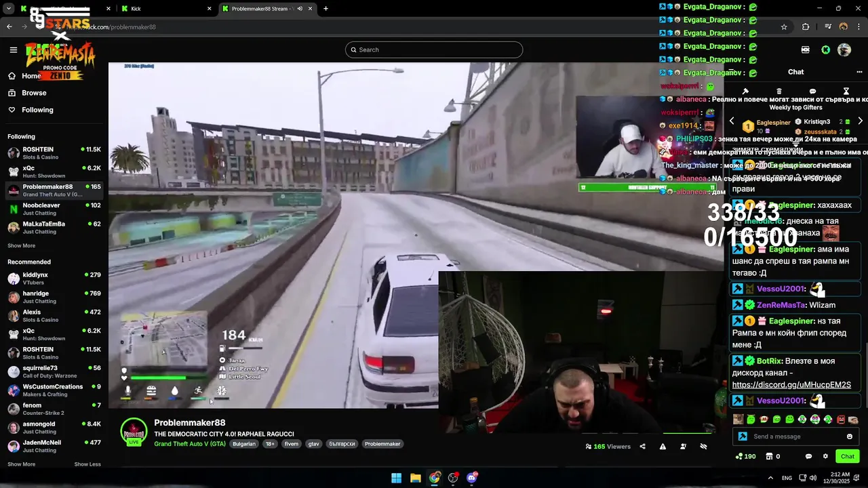868x488 pixels.
Task: Open xQc channel in Following list
Action: 54,171
